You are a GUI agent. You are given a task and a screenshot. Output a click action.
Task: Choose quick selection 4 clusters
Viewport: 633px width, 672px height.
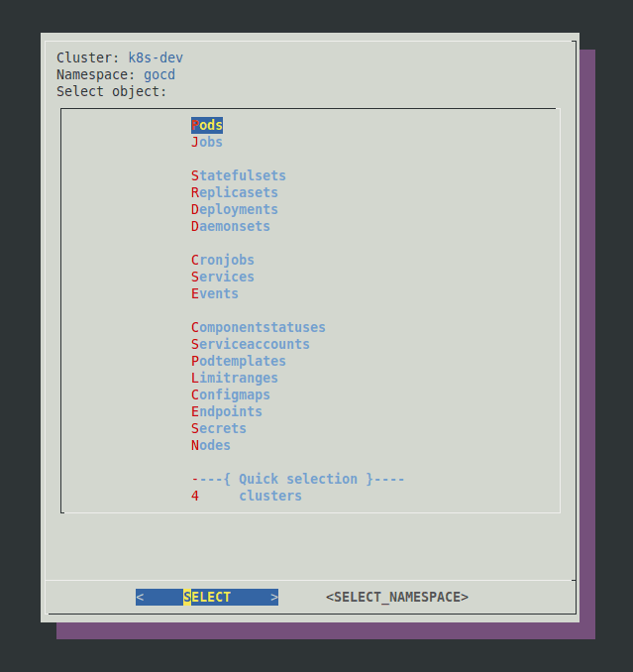point(248,497)
